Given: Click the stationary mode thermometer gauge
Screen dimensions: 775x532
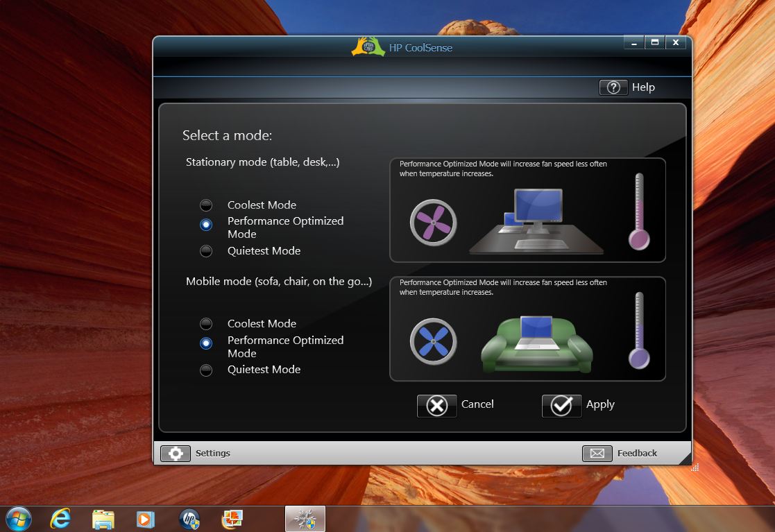Looking at the screenshot, I should [x=639, y=212].
